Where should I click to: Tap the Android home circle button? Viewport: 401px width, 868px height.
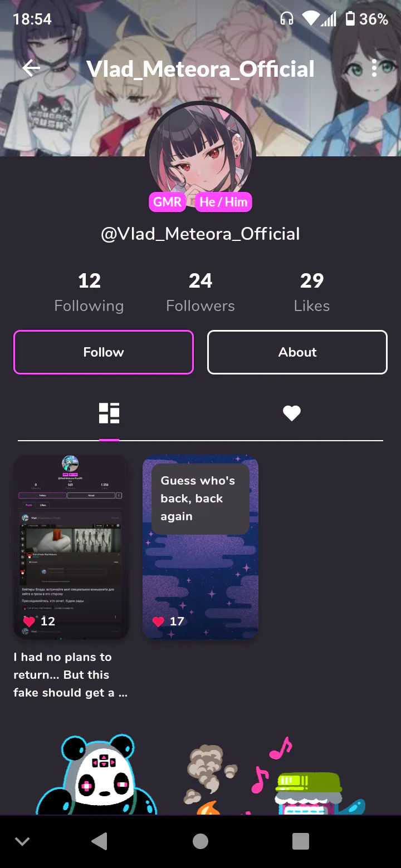pos(200,841)
